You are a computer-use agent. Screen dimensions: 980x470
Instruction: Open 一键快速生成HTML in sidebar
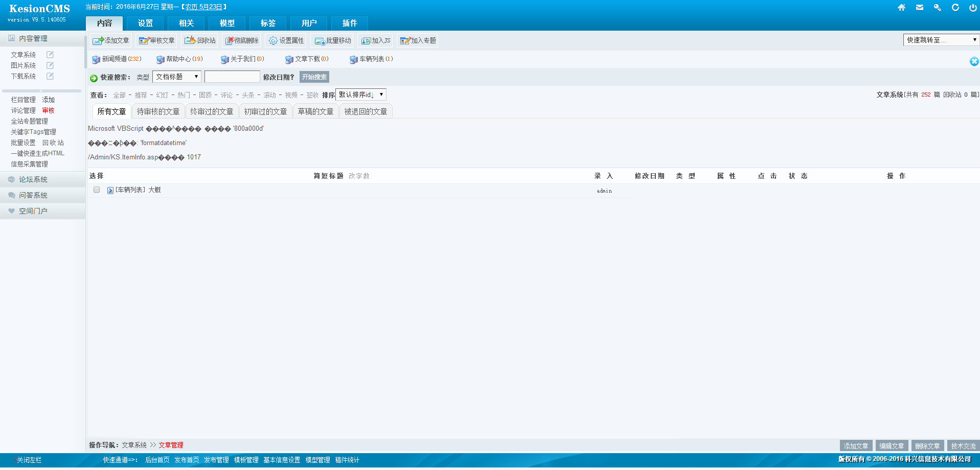point(38,153)
